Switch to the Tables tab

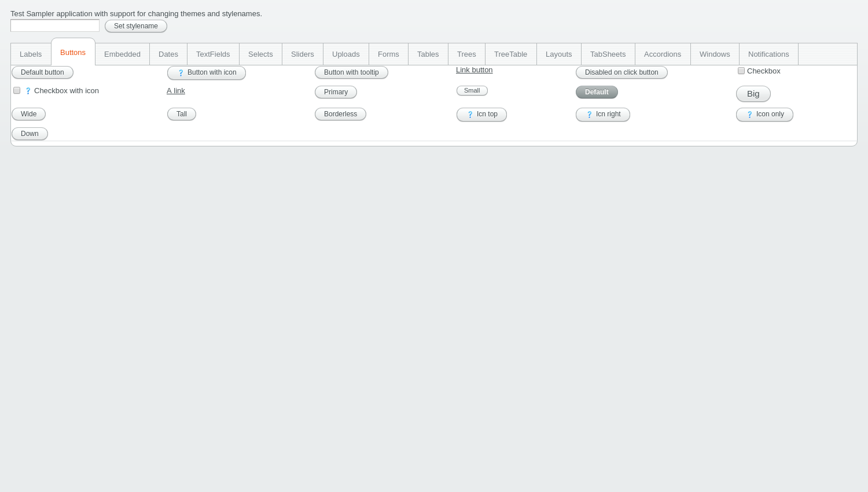428,54
